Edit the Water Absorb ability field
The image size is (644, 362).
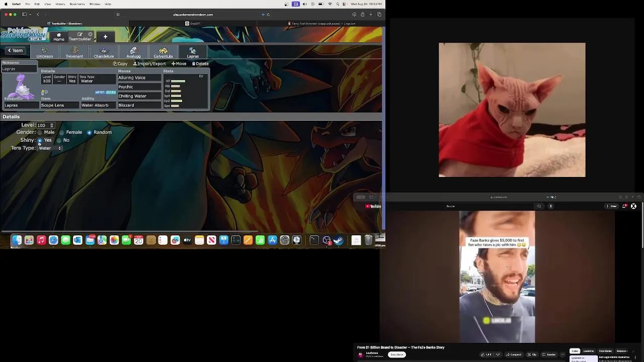(x=98, y=105)
